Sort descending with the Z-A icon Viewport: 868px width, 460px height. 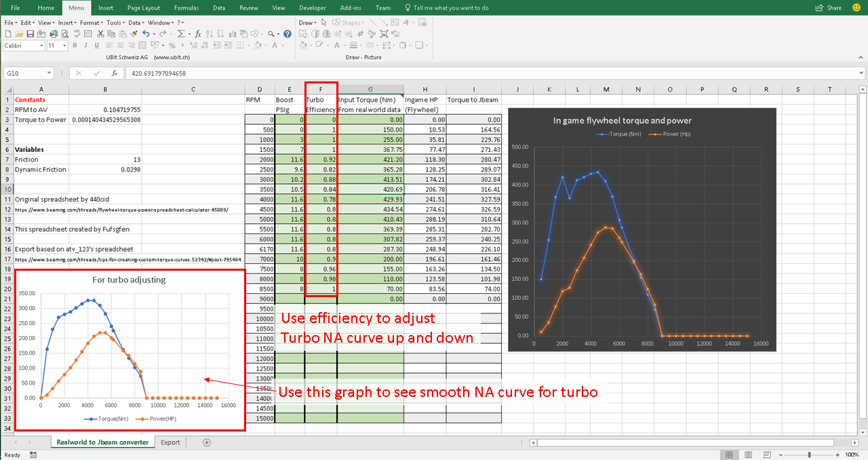pyautogui.click(x=220, y=33)
